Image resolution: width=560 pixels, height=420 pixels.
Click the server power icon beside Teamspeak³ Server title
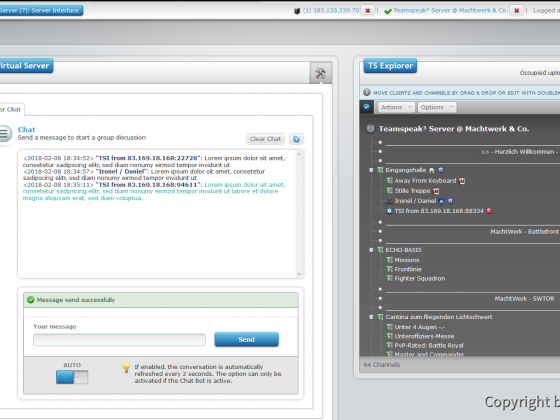[x=371, y=129]
